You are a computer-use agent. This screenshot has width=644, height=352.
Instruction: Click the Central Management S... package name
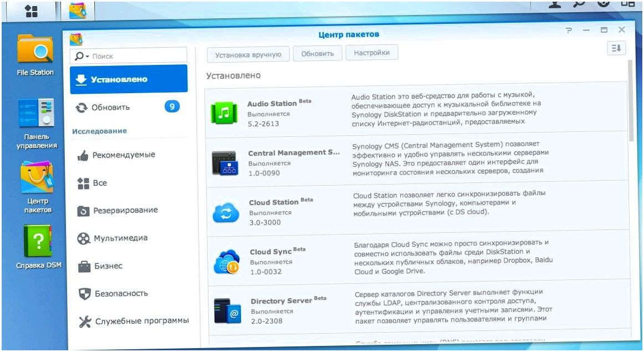[x=294, y=153]
